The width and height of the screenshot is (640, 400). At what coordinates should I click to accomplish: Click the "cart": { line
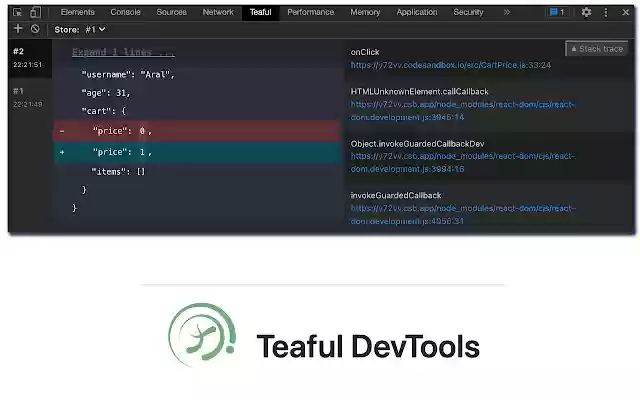point(104,111)
